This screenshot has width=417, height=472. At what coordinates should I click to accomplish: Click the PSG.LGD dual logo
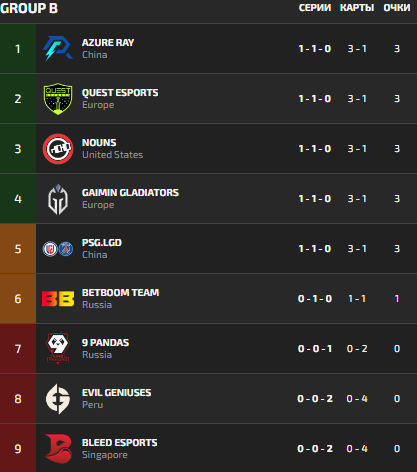pos(58,249)
